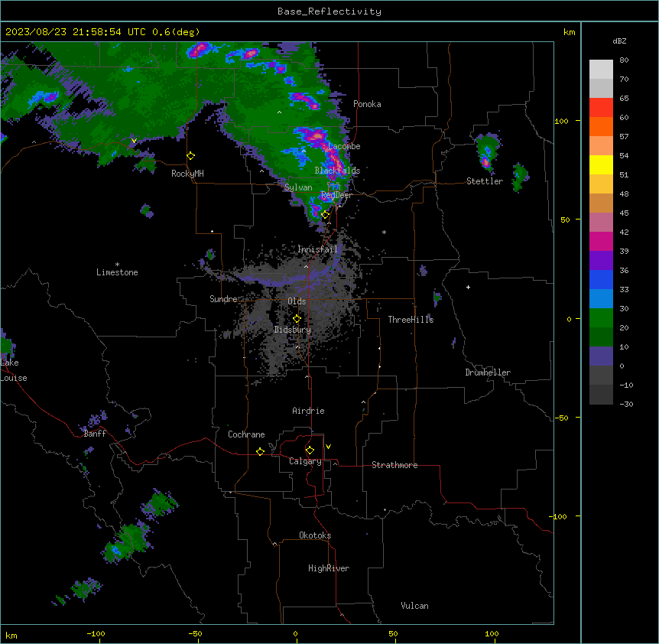Click the Didsbury town label
Image resolution: width=659 pixels, height=644 pixels.
pyautogui.click(x=293, y=330)
